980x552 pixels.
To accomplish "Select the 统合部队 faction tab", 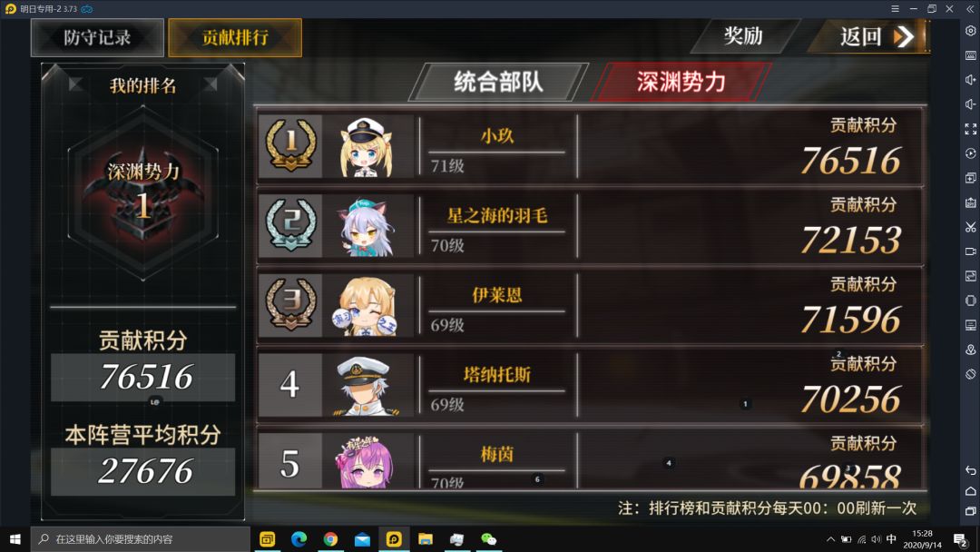I will tap(498, 82).
